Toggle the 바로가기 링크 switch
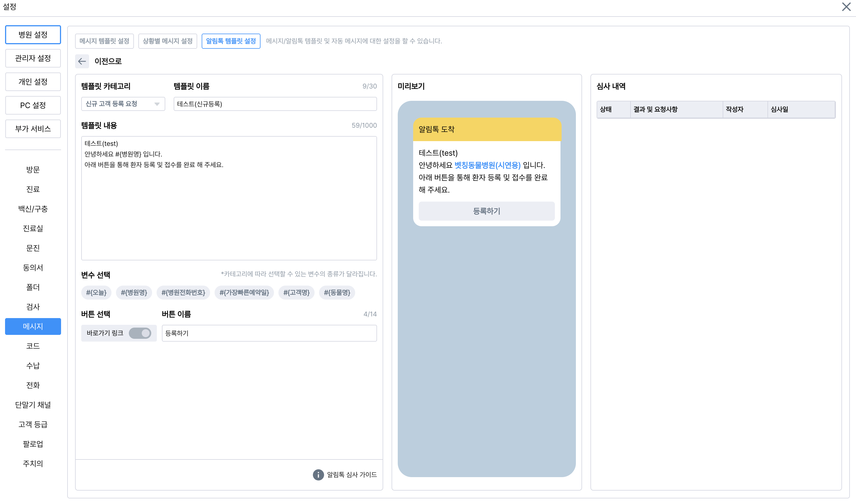Viewport: 856px width, 504px height. coord(140,333)
